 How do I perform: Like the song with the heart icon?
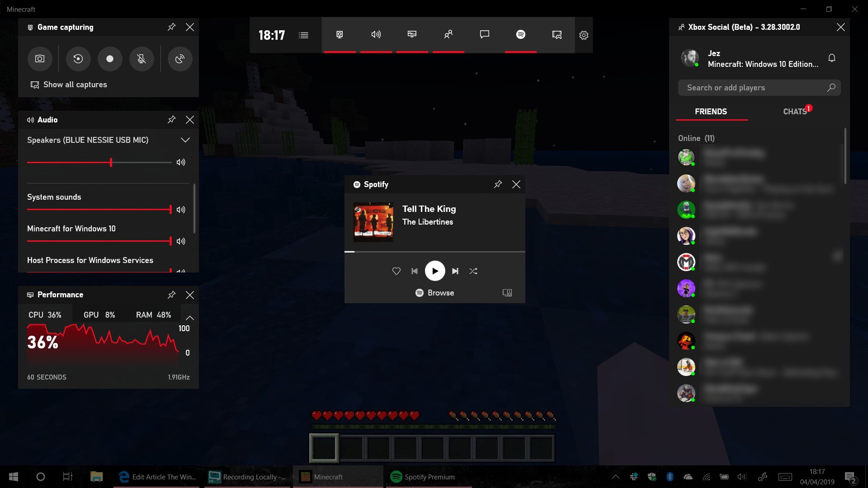[x=396, y=271]
